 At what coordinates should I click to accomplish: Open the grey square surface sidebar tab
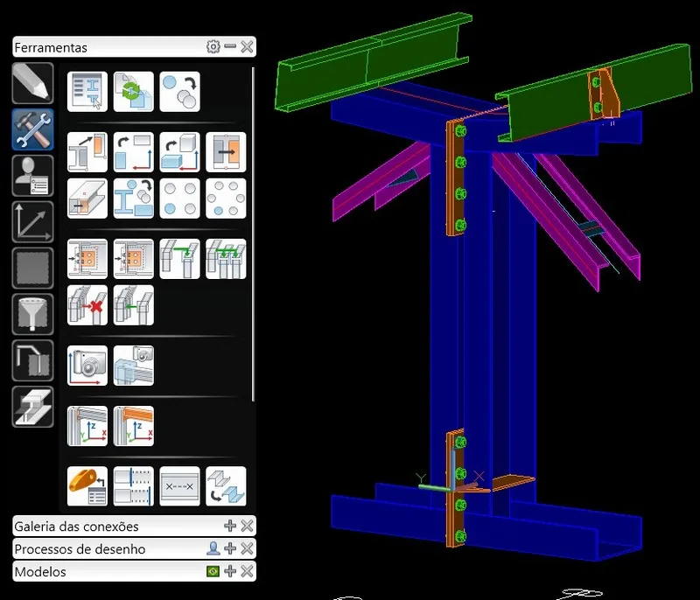pyautogui.click(x=32, y=269)
